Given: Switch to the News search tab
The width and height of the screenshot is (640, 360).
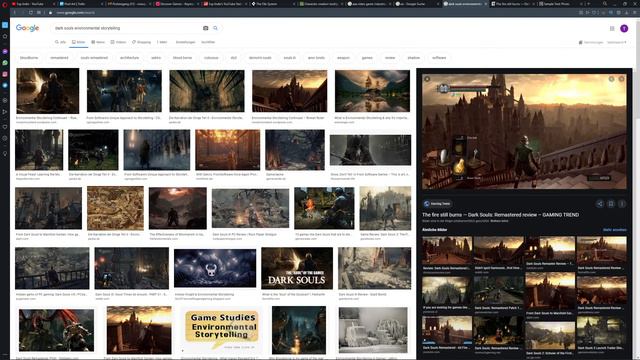Looking at the screenshot, I should 98,42.
